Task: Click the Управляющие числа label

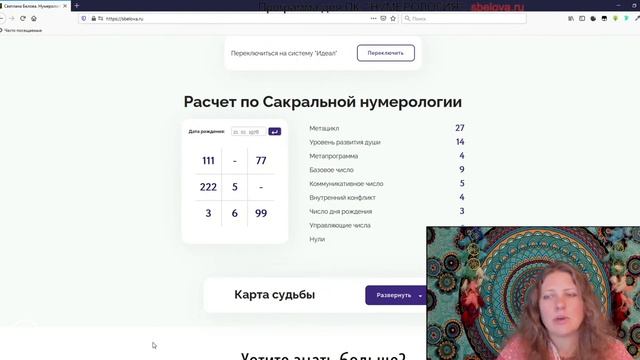Action: pyautogui.click(x=340, y=225)
